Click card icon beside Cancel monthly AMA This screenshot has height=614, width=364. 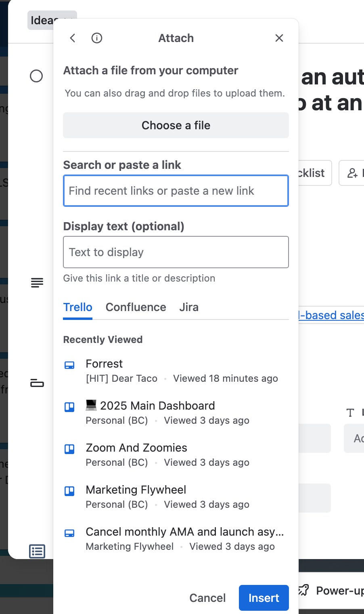[69, 533]
